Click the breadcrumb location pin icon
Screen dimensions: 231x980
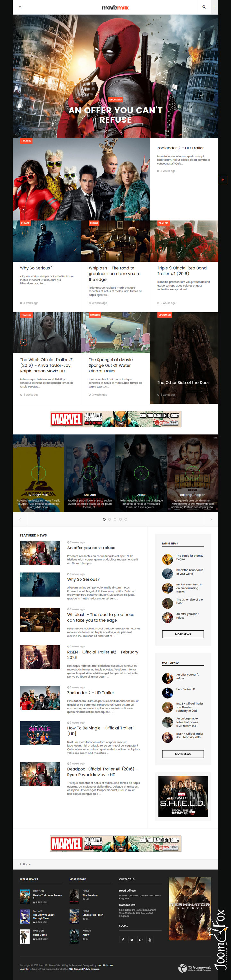[x=21, y=864]
